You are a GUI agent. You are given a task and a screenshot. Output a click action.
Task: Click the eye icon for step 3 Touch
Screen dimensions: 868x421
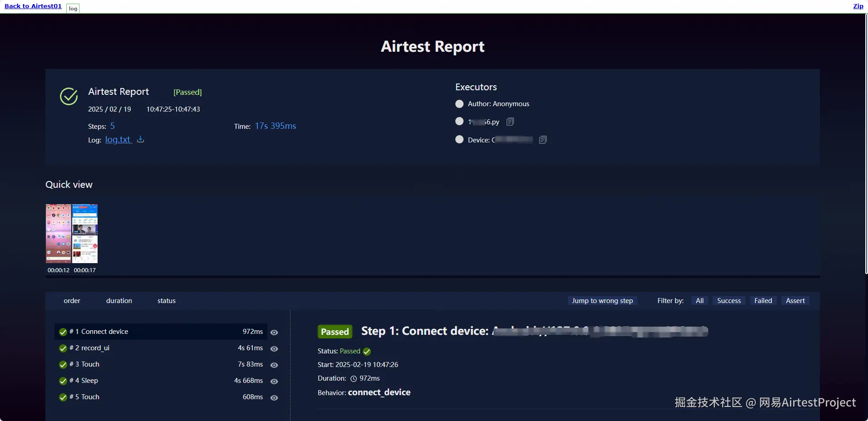[274, 365]
